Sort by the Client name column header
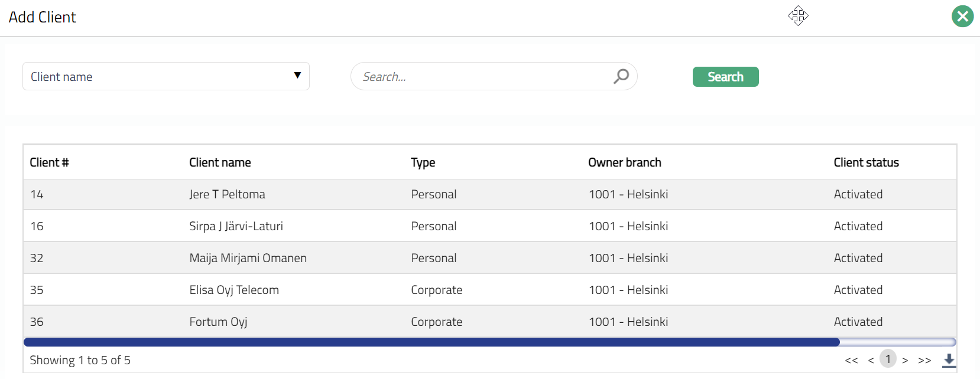980x379 pixels. point(220,162)
